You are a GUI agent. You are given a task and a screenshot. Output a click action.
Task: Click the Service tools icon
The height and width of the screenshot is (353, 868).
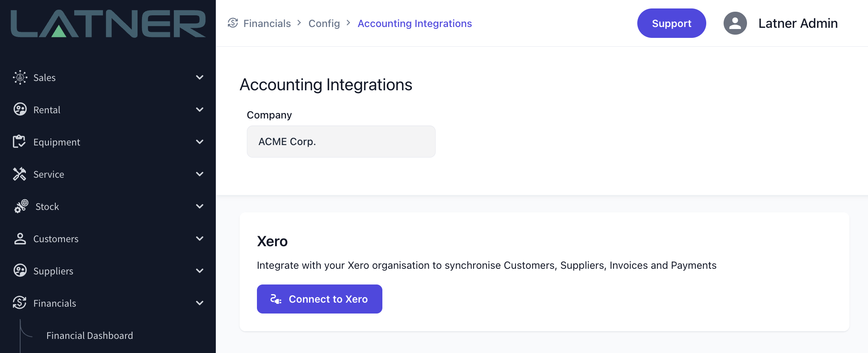point(19,174)
